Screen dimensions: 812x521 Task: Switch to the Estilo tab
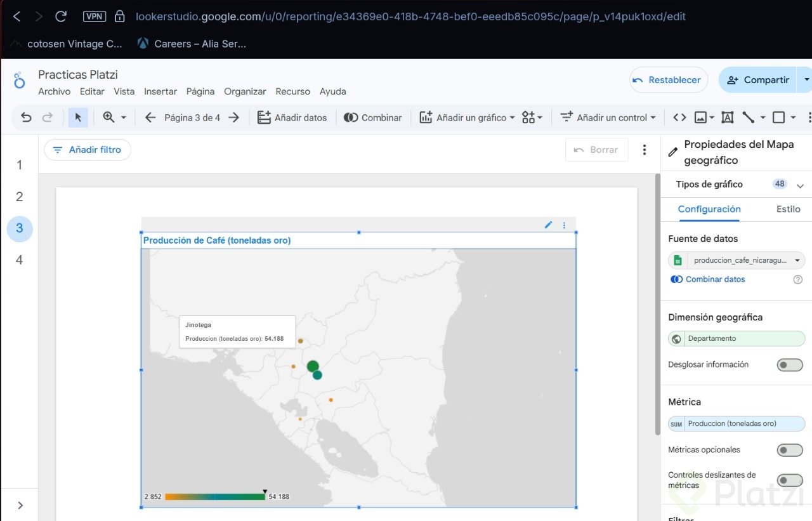[x=788, y=209]
